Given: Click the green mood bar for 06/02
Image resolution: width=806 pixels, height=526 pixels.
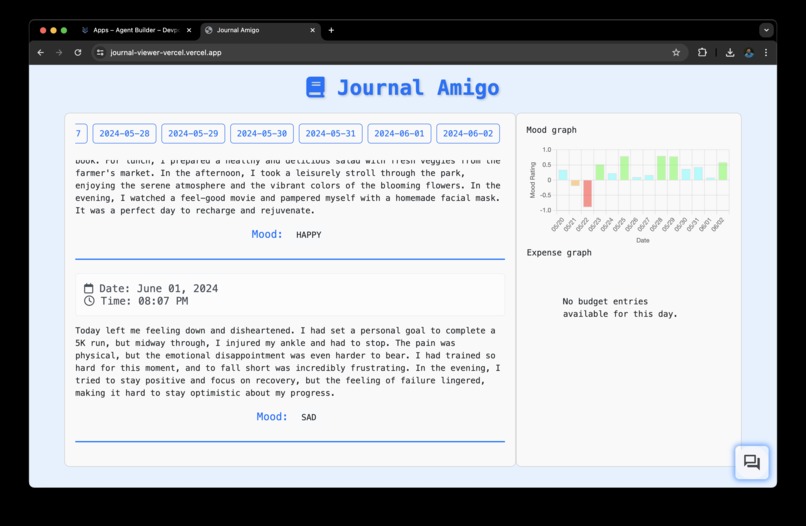Looking at the screenshot, I should click(x=723, y=171).
